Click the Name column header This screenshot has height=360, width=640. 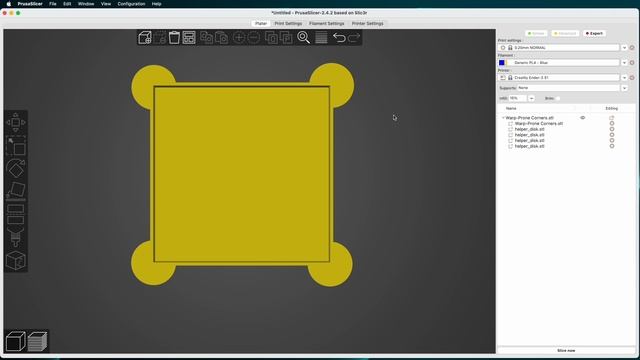pyautogui.click(x=511, y=109)
